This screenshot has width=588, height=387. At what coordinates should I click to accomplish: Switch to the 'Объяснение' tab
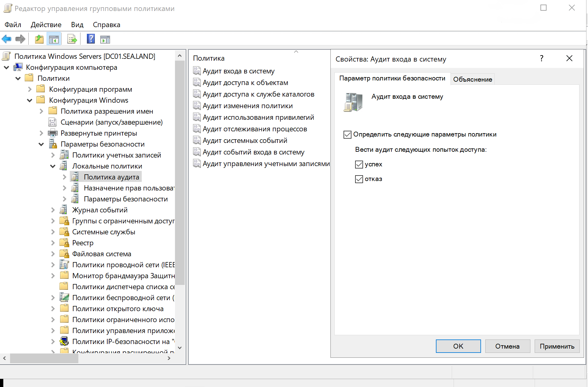[x=472, y=79]
